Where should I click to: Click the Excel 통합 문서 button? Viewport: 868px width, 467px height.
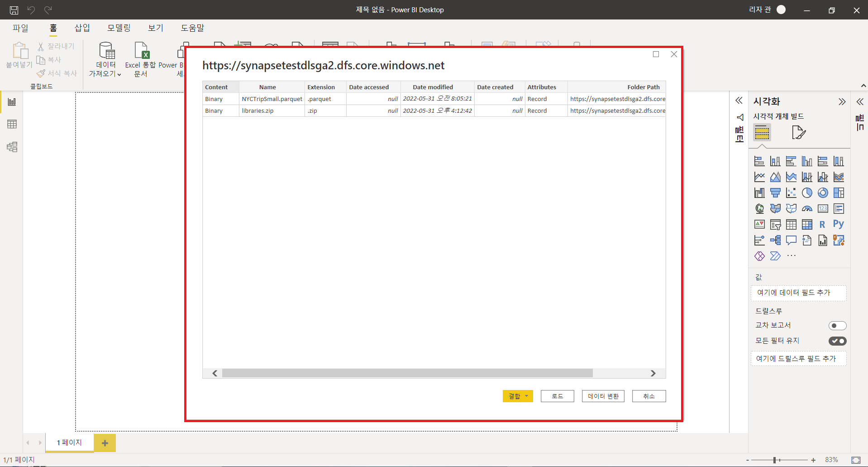click(140, 60)
